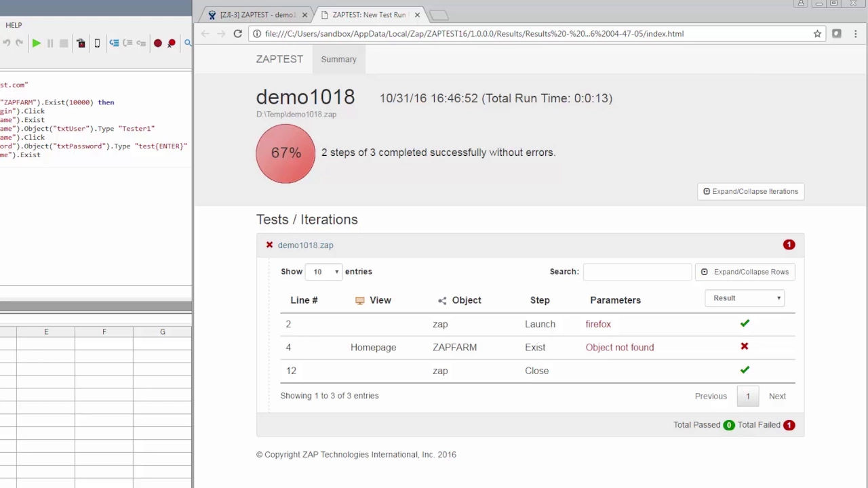The height and width of the screenshot is (488, 868).
Task: Open the Summary navbar tab
Action: tap(338, 59)
